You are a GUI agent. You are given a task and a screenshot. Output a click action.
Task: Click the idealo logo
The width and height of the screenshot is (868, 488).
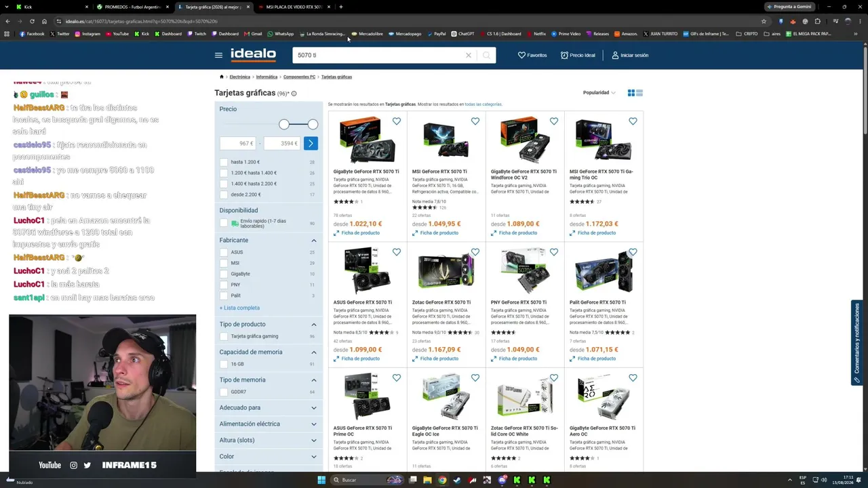point(253,55)
